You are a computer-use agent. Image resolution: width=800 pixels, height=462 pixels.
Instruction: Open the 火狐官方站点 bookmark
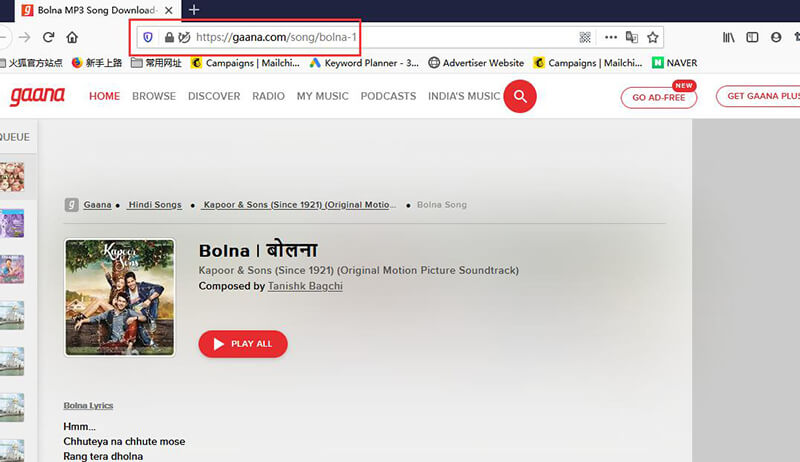point(32,63)
